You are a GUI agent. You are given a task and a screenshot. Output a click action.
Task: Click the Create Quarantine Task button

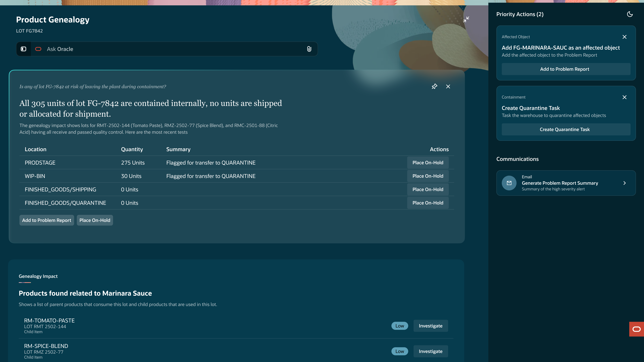click(566, 129)
